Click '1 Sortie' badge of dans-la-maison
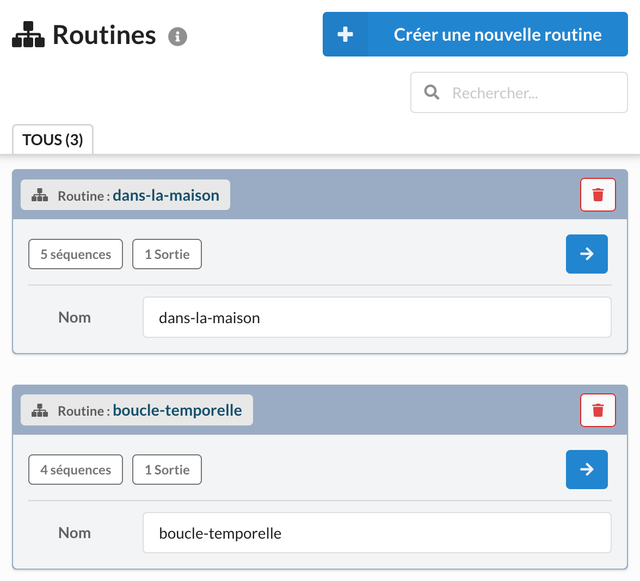 167,254
